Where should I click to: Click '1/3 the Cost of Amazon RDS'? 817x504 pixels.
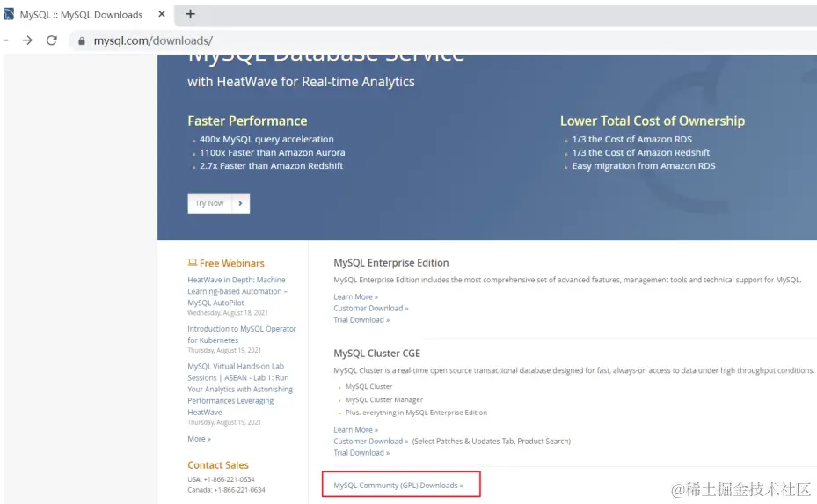(x=631, y=139)
